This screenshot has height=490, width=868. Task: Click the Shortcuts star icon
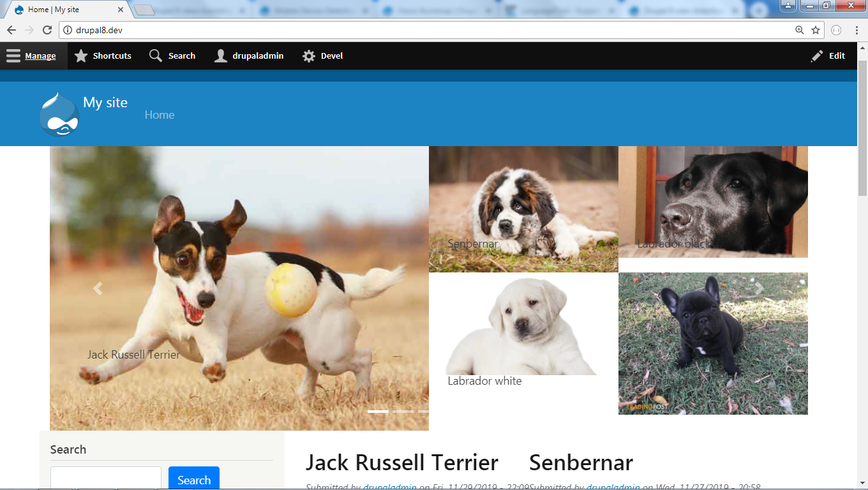click(80, 56)
